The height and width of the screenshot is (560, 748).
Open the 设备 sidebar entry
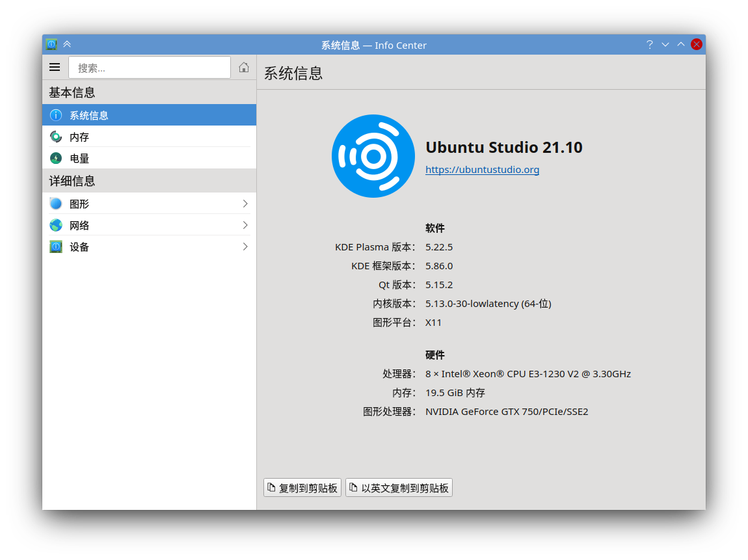pos(150,247)
